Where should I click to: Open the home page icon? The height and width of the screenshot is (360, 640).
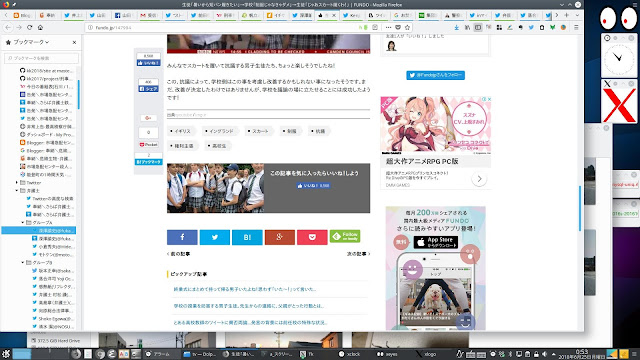click(40, 27)
